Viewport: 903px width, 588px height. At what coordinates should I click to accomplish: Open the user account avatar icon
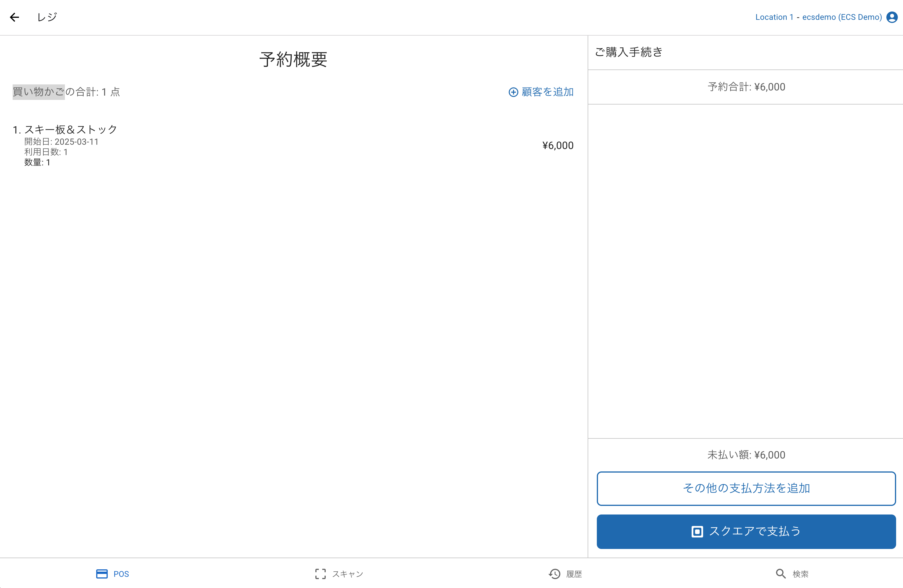(892, 17)
